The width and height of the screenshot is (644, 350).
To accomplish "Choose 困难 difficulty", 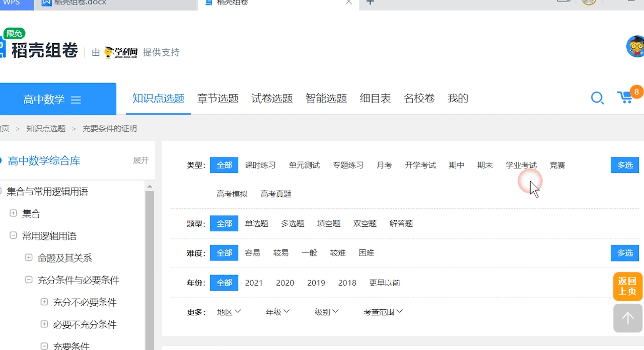I will [366, 253].
